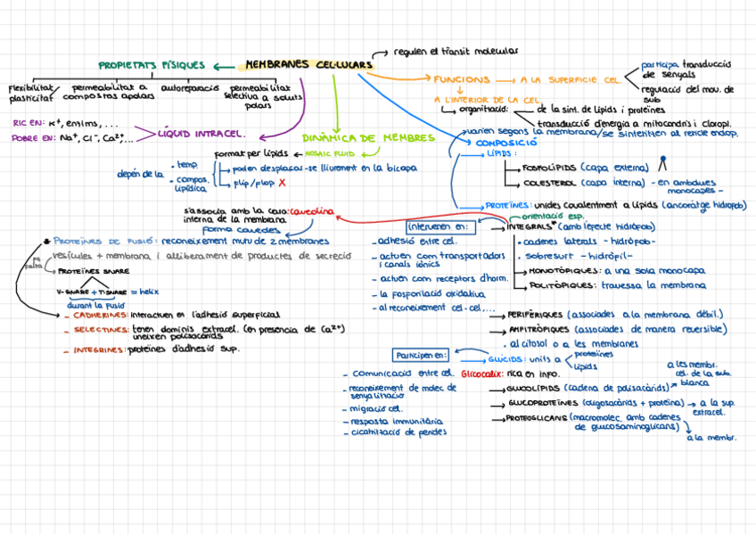Click the blue 'COMPOSICIÓ' heading
Image resolution: width=756 pixels, height=534 pixels.
tap(506, 143)
